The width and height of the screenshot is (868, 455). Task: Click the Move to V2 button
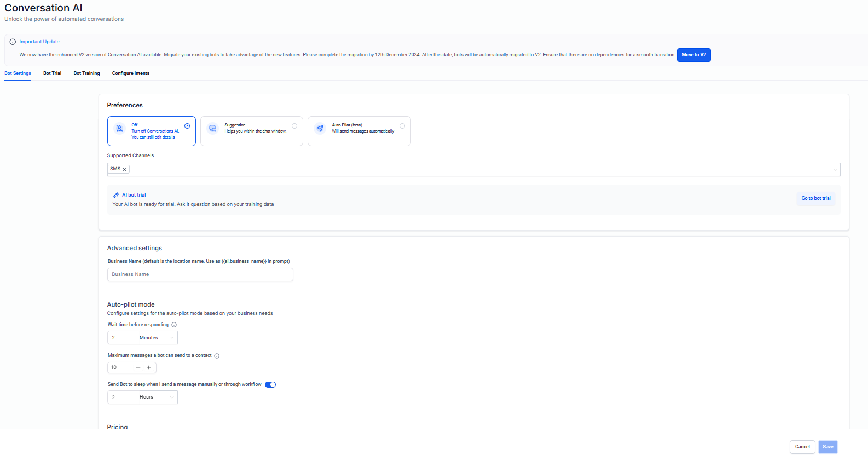693,55
